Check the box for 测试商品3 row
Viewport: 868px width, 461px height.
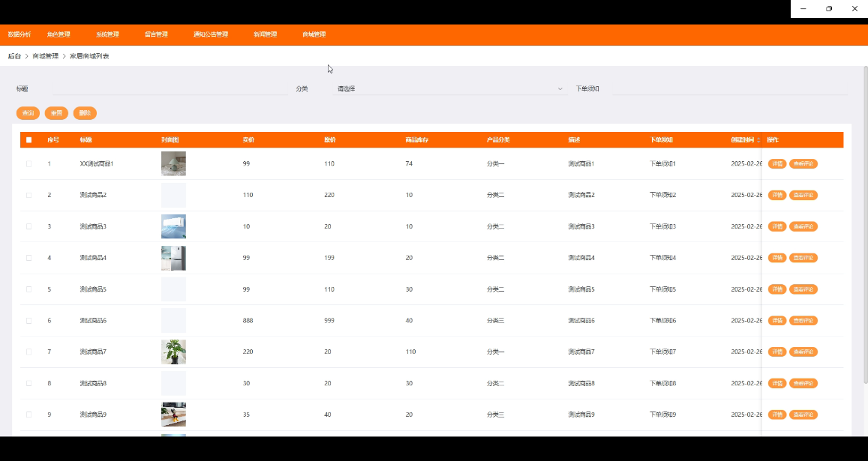click(29, 226)
